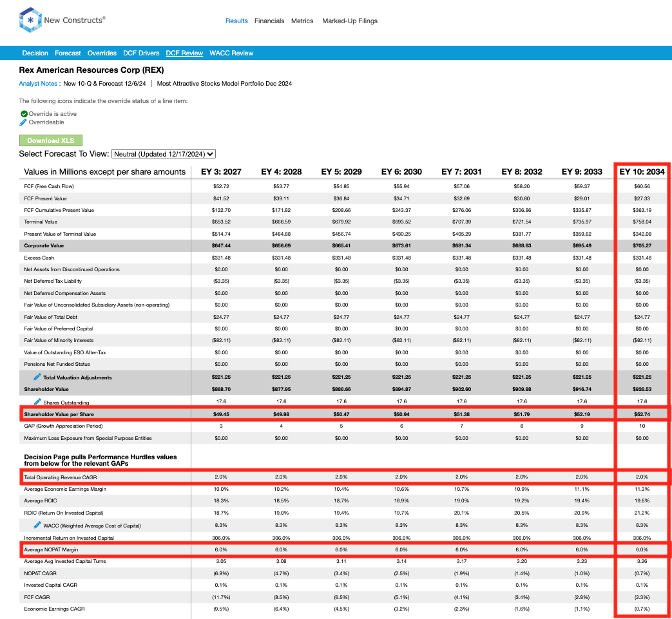
Task: Click the New Constructs brand name text
Action: pyautogui.click(x=75, y=20)
